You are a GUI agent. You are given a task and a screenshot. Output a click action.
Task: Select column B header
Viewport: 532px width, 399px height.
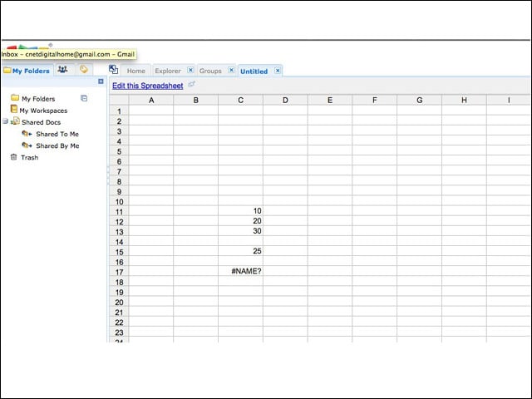[196, 100]
